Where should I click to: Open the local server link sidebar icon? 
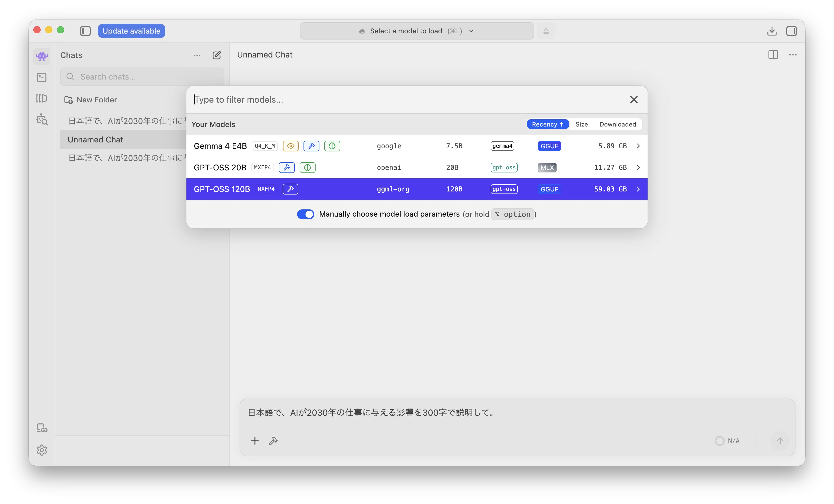pyautogui.click(x=42, y=428)
